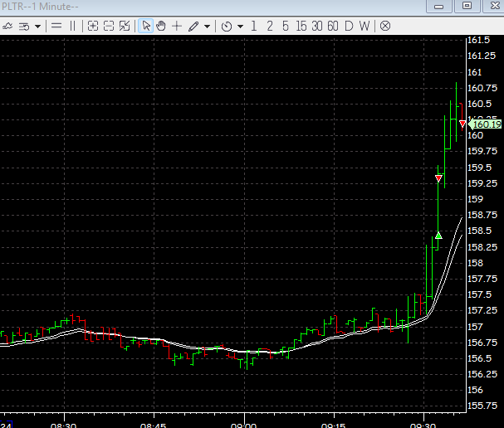Zoom in using the plus magnifier icon
Screen dimensions: 504x428
(92, 26)
